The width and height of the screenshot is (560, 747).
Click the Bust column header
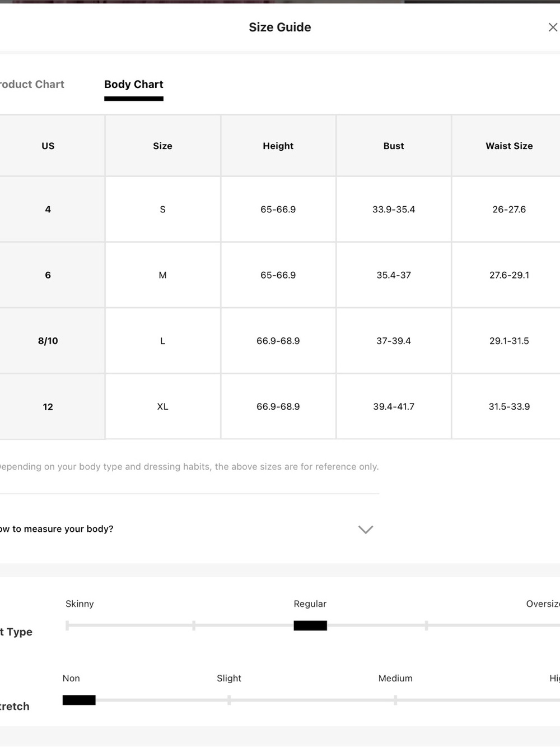pyautogui.click(x=394, y=146)
